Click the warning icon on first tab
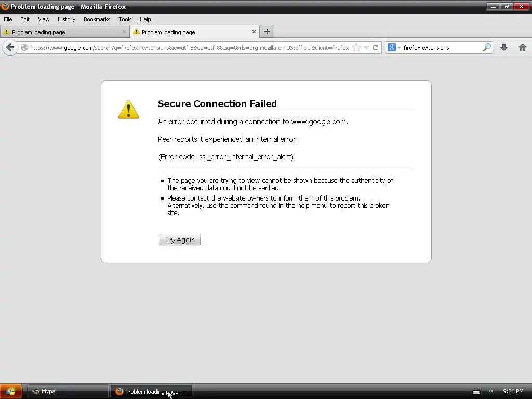Screen dimensions: 532x399 tap(6, 32)
